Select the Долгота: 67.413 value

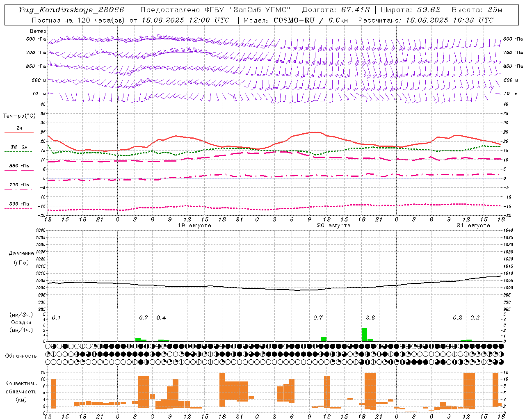click(336, 10)
